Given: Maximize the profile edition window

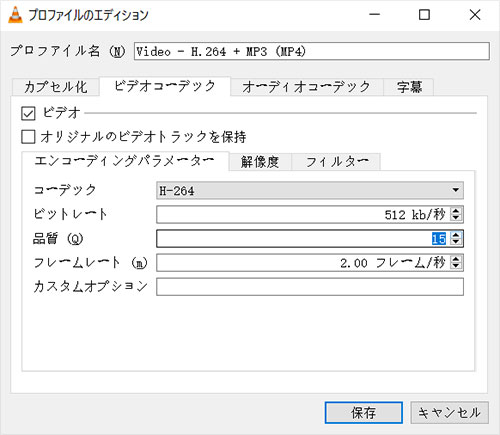Looking at the screenshot, I should [x=424, y=15].
